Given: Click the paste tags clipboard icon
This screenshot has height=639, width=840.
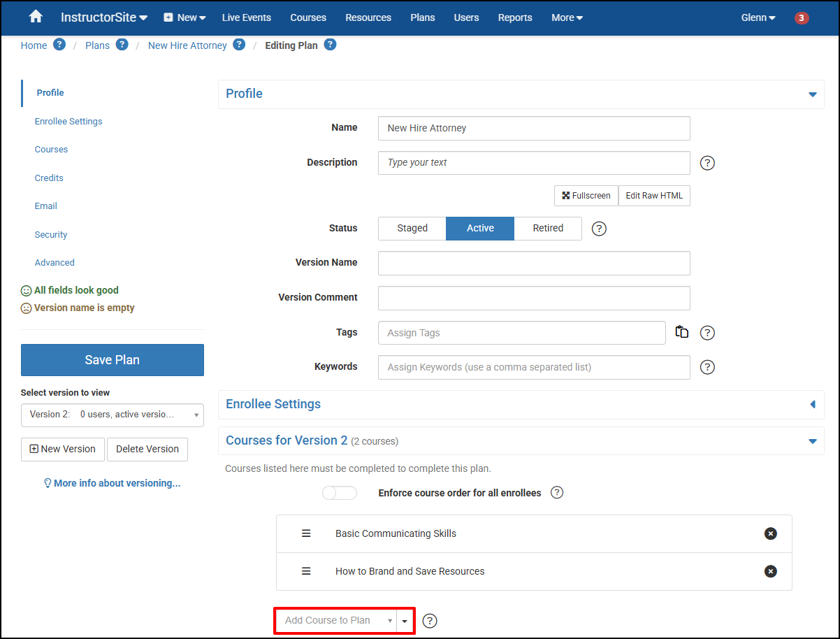Looking at the screenshot, I should pyautogui.click(x=682, y=332).
